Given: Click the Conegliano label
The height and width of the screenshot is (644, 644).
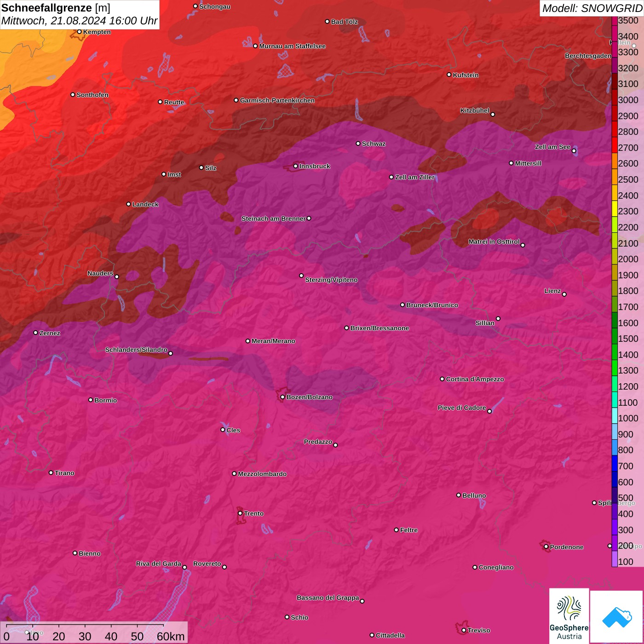Looking at the screenshot, I should point(496,567).
